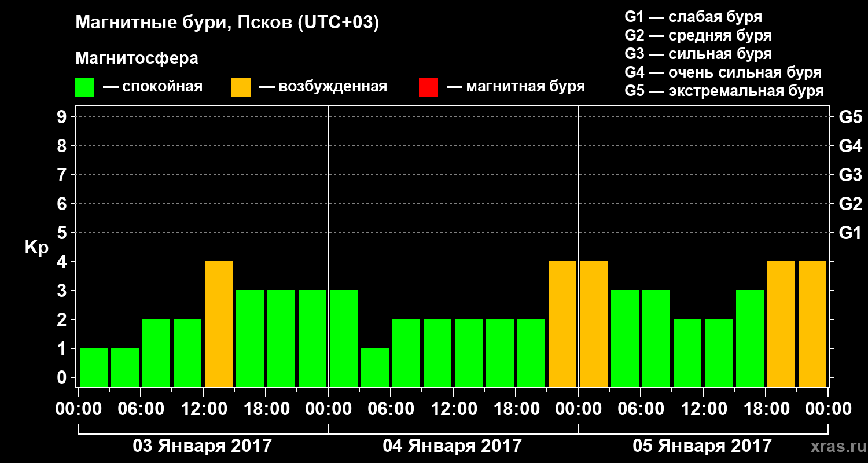Click the orange bar starting 18:00 on 05 Января

pyautogui.click(x=781, y=324)
